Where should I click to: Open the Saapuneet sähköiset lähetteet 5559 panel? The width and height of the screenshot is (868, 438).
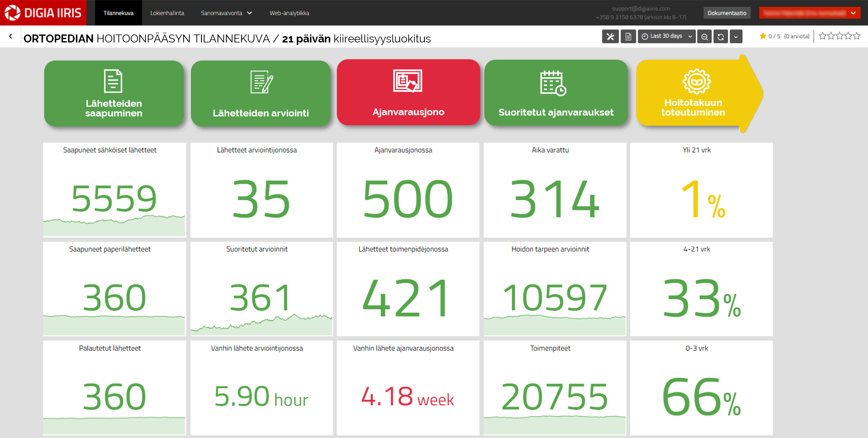pos(114,190)
